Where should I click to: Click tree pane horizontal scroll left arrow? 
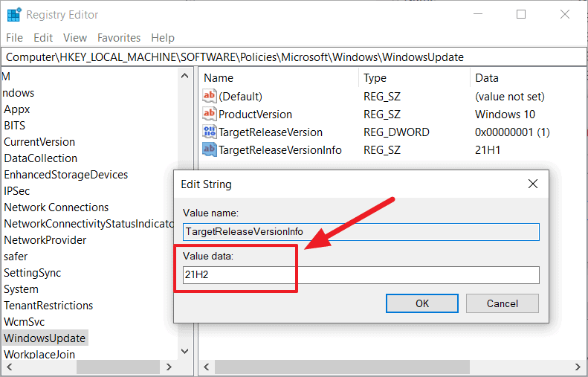10,367
